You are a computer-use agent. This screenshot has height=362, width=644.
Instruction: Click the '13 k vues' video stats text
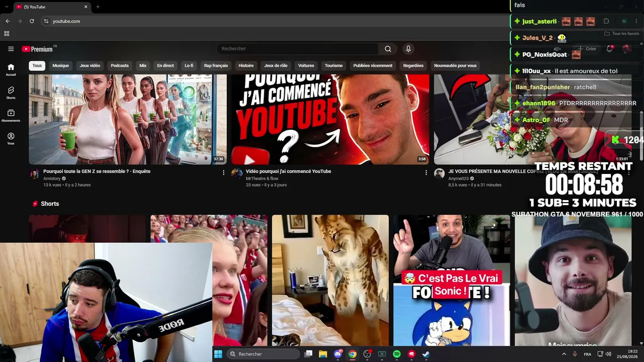pos(67,185)
